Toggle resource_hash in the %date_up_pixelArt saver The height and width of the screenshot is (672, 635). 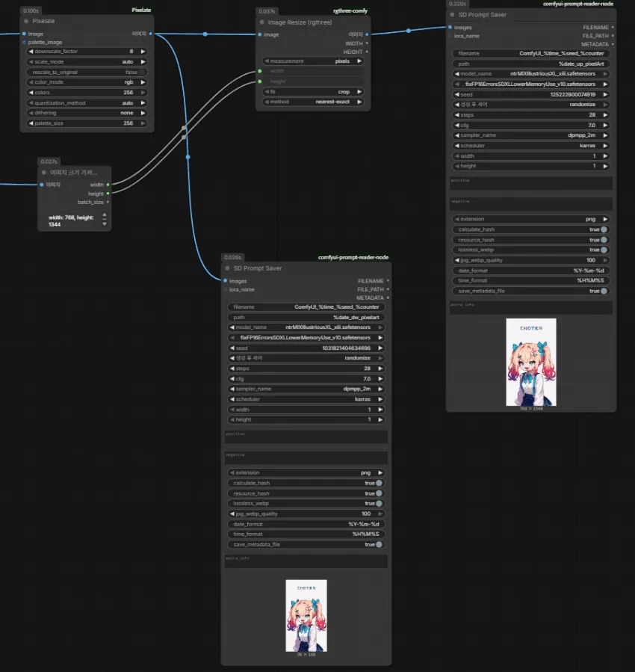tap(531, 240)
